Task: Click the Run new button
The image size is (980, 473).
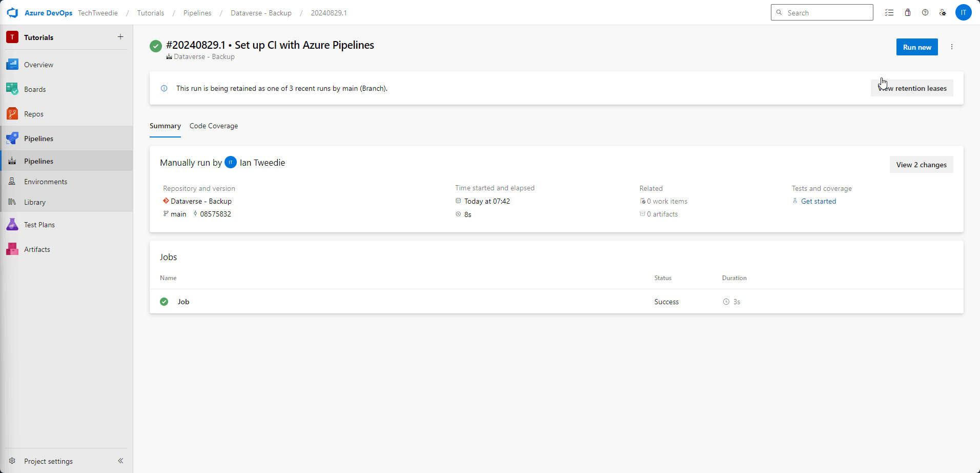Action: coord(916,47)
